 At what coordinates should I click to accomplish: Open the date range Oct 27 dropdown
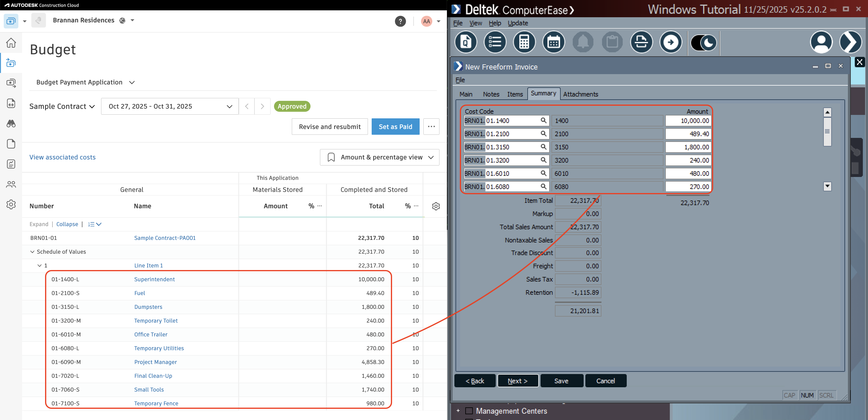coord(170,107)
